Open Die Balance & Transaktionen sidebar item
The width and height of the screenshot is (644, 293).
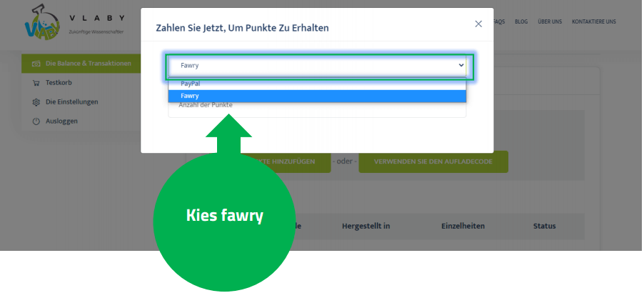[87, 64]
